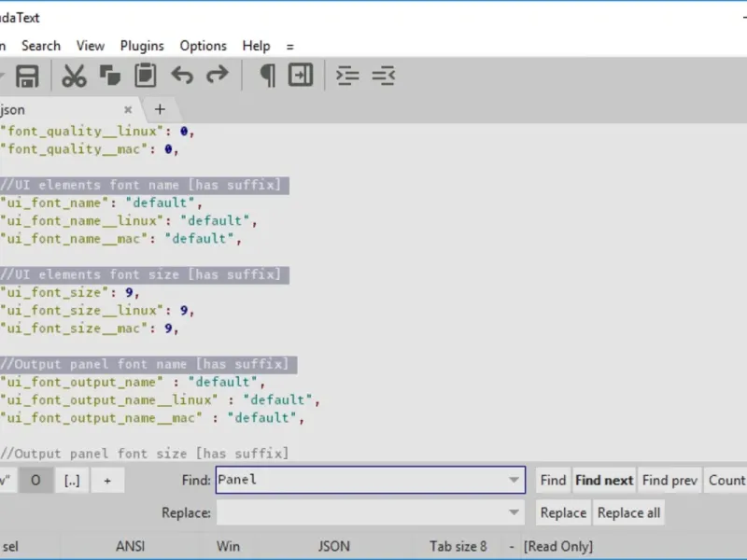
Task: Toggle the '[..]' in-selection search option
Action: click(x=72, y=481)
